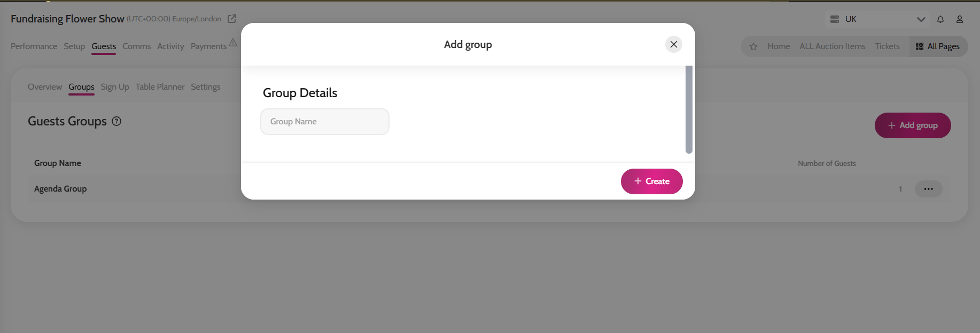Close the Add group dialog
The width and height of the screenshot is (980, 333).
673,44
